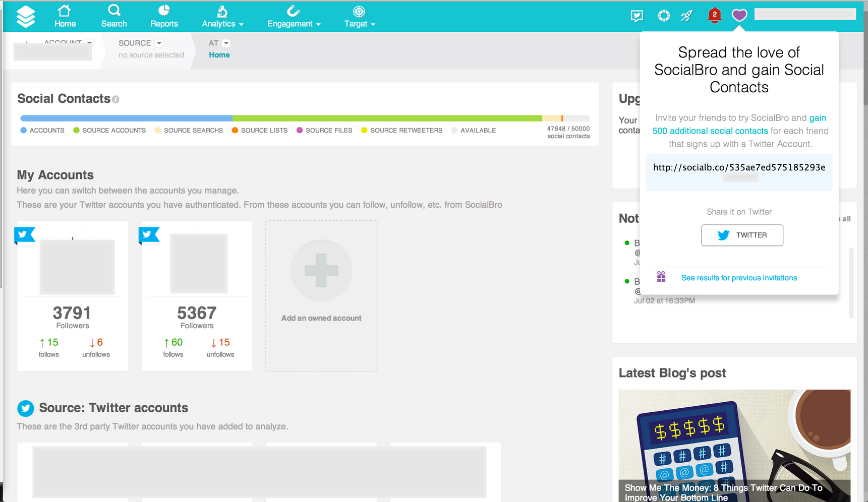This screenshot has width=868, height=502.
Task: Click the rocket upgrade icon
Action: [x=686, y=16]
